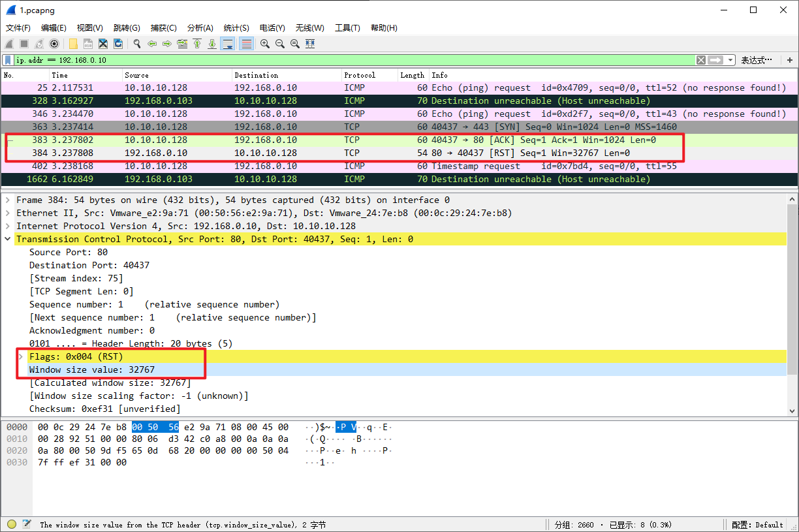Expand the Ethernet II tree node
The width and height of the screenshot is (799, 532).
point(8,213)
